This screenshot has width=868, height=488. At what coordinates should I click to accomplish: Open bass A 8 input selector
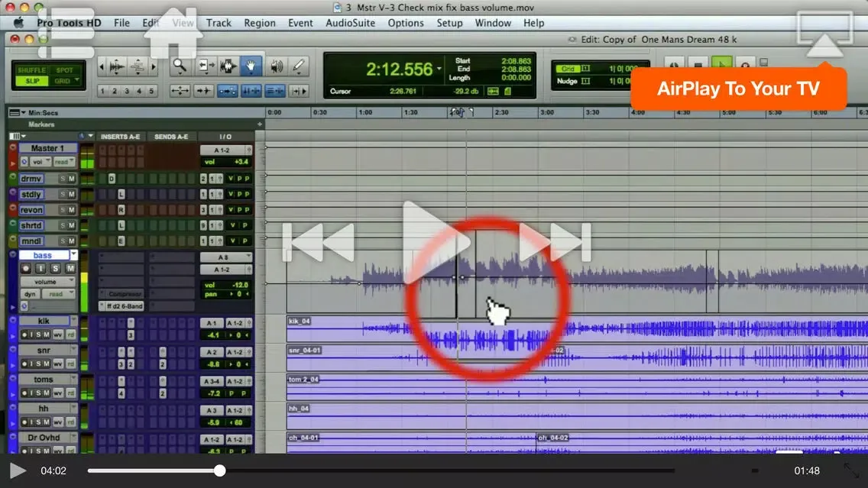coord(226,257)
